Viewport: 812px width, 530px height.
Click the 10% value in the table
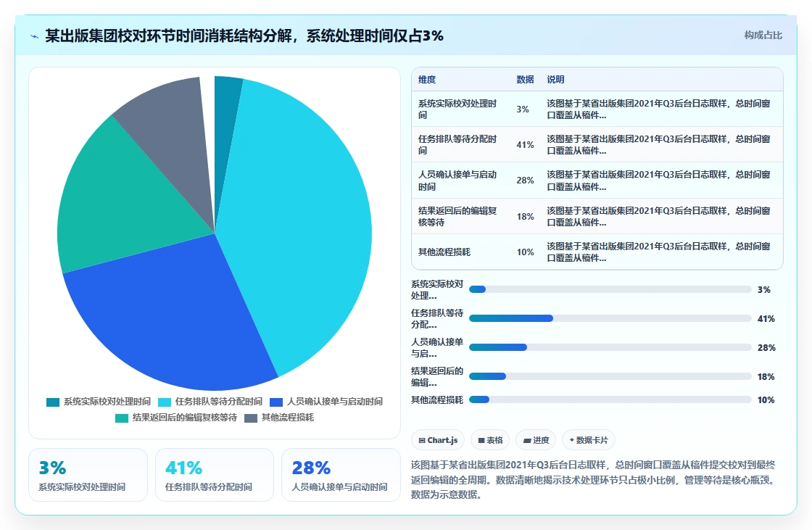pos(525,252)
